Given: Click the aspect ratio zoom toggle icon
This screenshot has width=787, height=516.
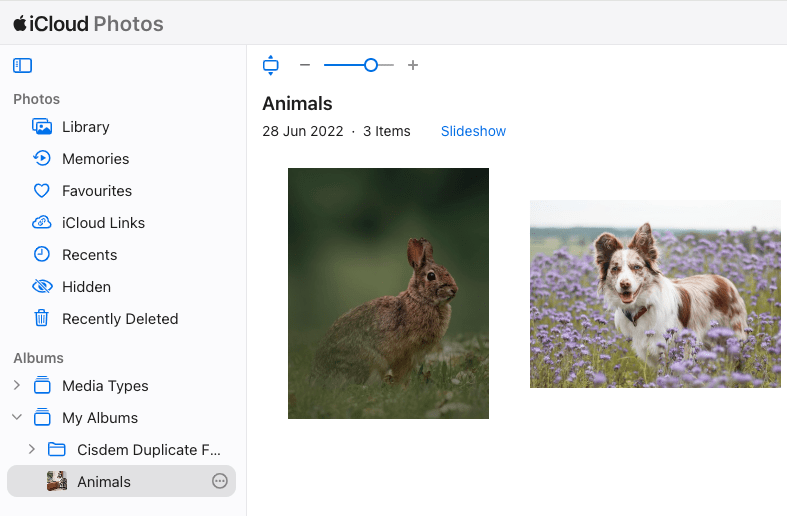Looking at the screenshot, I should coord(270,65).
